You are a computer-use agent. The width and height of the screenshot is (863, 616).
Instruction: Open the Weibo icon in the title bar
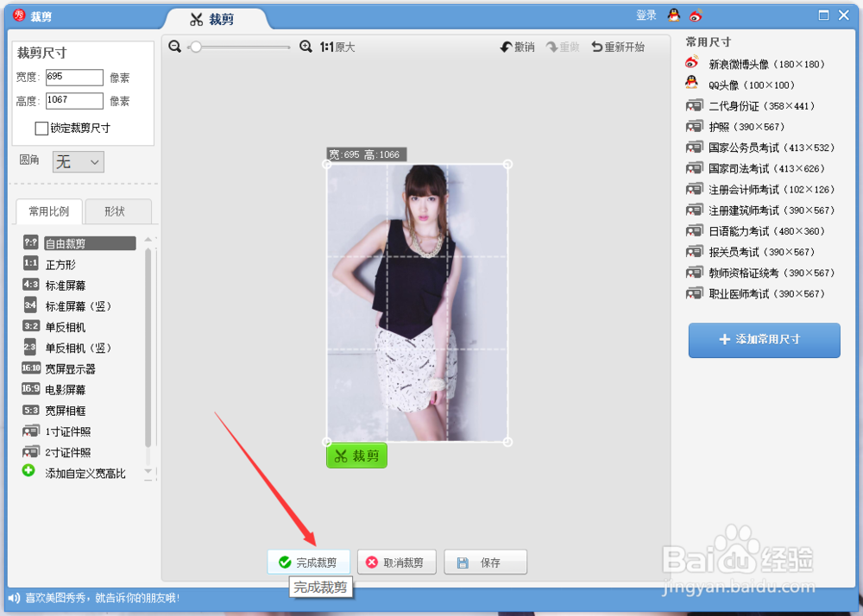point(696,16)
